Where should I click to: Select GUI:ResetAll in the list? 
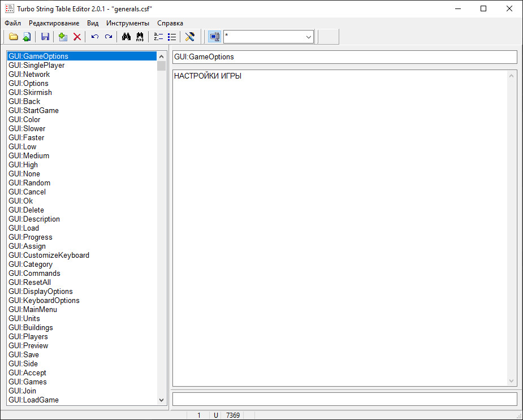82,282
